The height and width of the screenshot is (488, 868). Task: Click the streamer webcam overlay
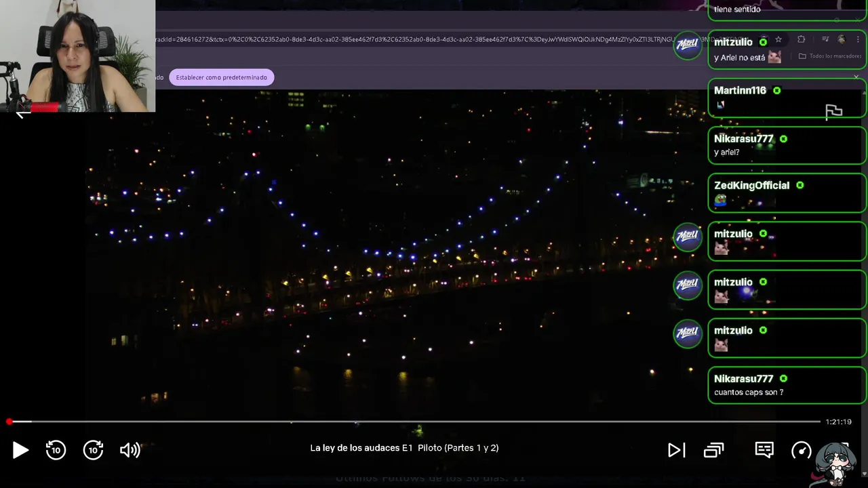[x=77, y=56]
